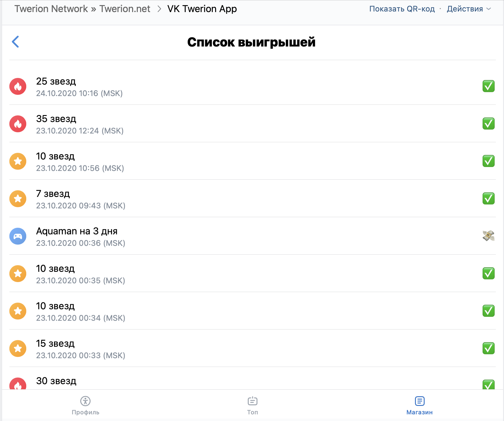This screenshot has width=504, height=421.
Task: Switch to the Магазин tab
Action: pyautogui.click(x=419, y=406)
